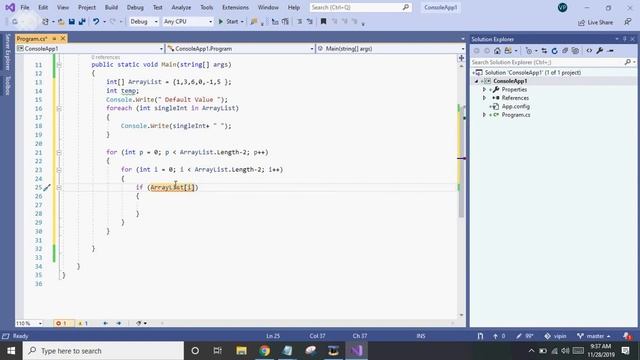Go to Home in Solution Explorer
The image size is (640, 360).
[497, 51]
